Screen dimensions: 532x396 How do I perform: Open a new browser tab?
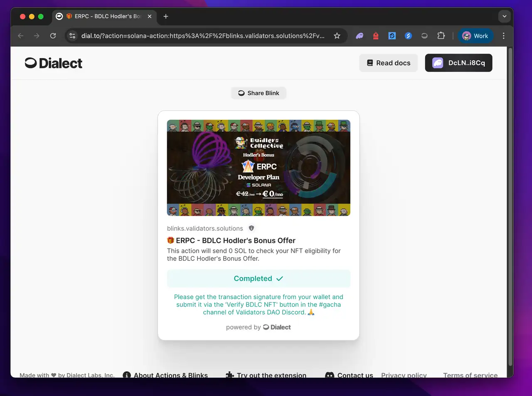coord(166,16)
